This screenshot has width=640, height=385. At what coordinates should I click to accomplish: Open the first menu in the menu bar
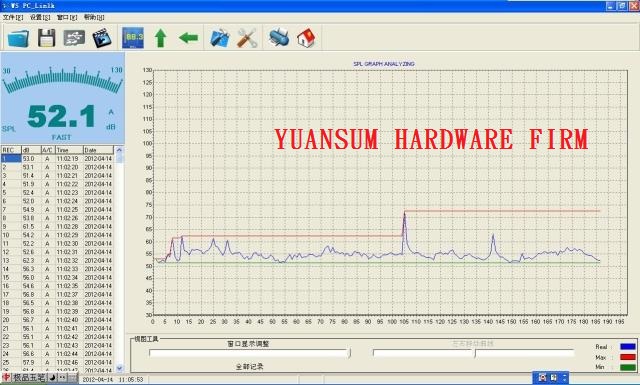point(13,17)
